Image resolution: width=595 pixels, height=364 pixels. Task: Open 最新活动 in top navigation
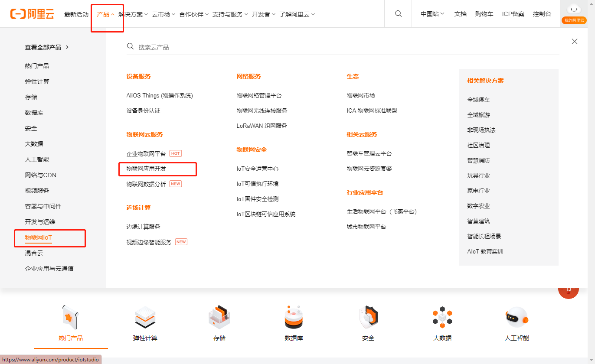pyautogui.click(x=76, y=14)
